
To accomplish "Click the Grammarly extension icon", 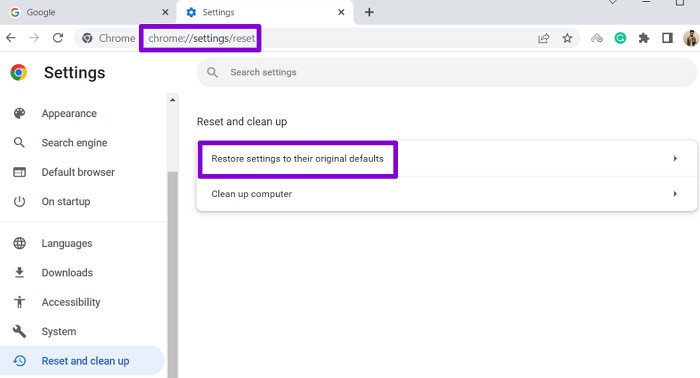I will 620,38.
